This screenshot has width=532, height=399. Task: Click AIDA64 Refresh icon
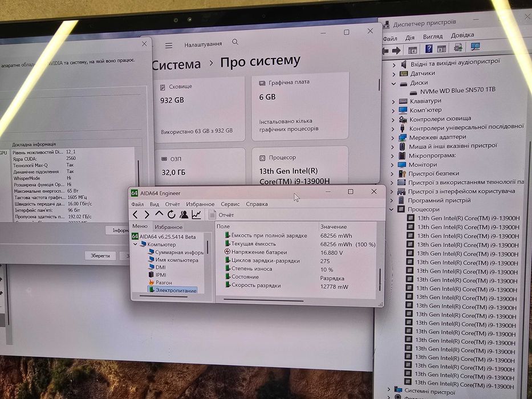pyautogui.click(x=171, y=214)
